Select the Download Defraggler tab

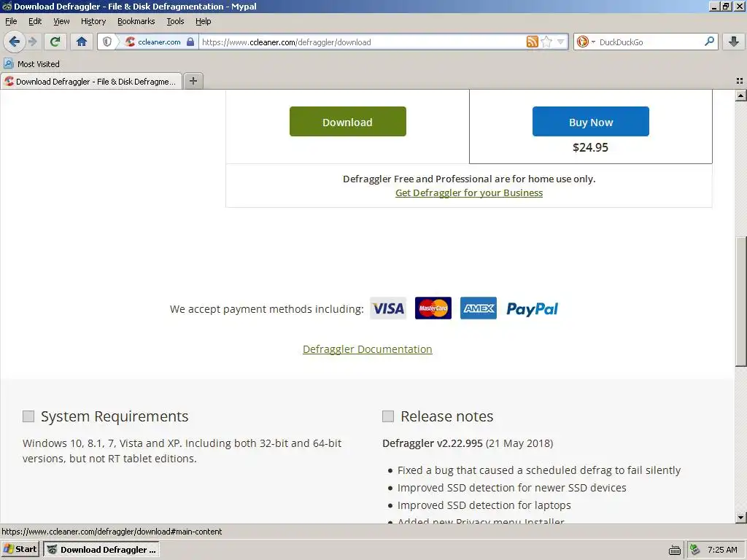(x=91, y=82)
